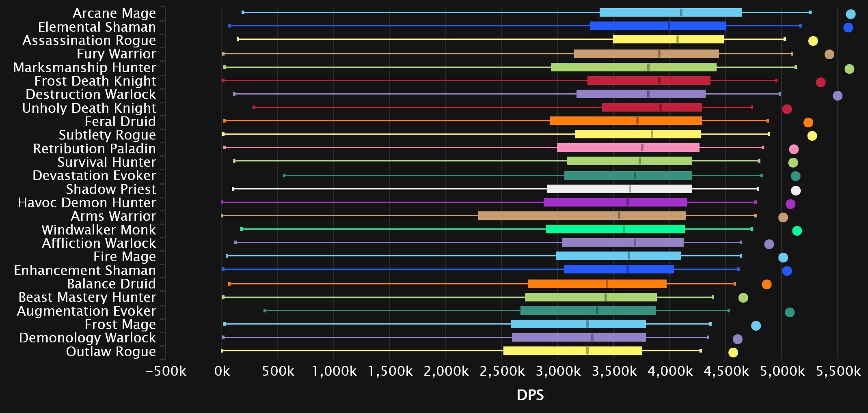The width and height of the screenshot is (868, 413).
Task: Click the Outlaw Rogue row label
Action: click(111, 351)
